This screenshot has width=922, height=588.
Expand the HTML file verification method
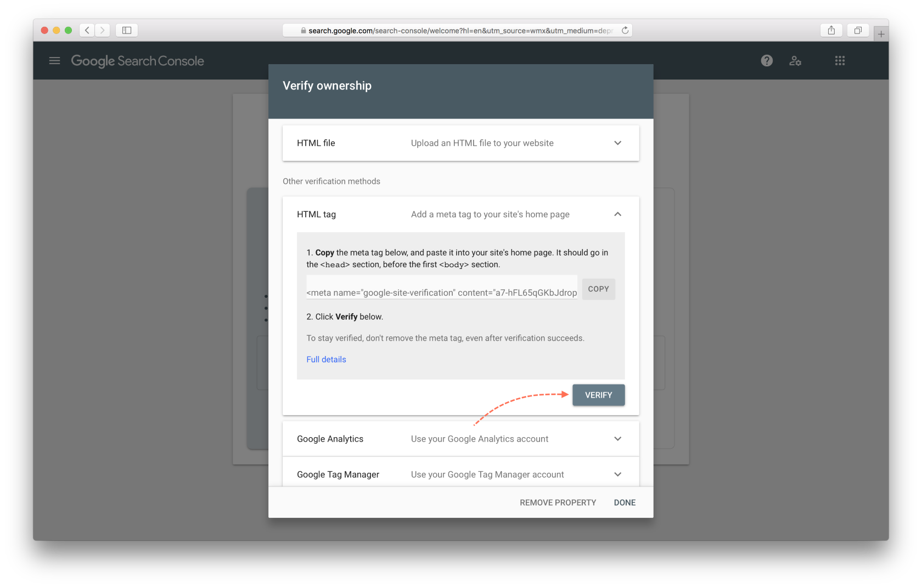coord(617,143)
